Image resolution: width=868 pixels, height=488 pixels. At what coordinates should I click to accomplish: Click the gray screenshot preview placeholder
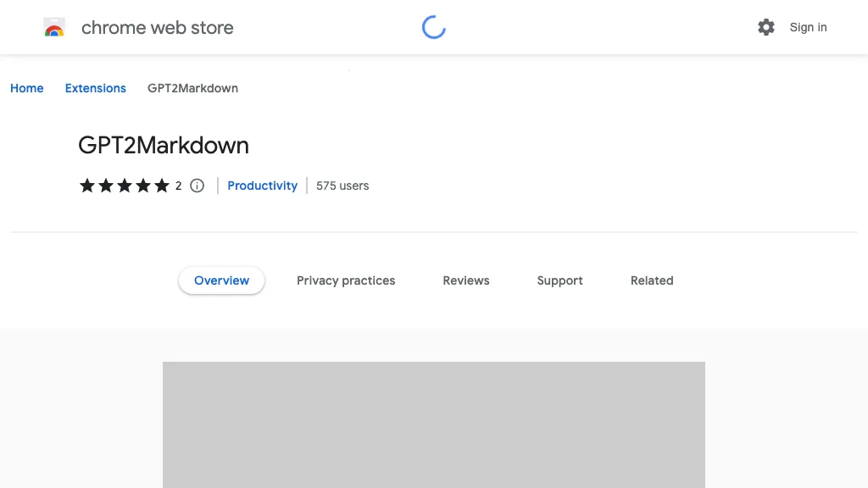coord(434,424)
